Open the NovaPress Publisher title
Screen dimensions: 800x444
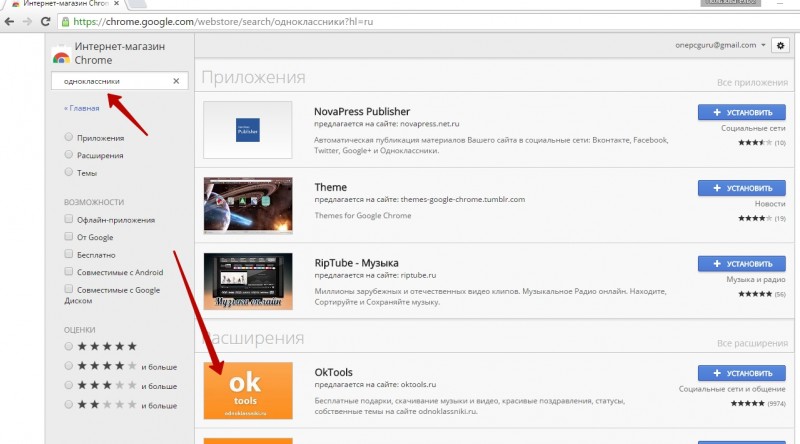click(362, 111)
